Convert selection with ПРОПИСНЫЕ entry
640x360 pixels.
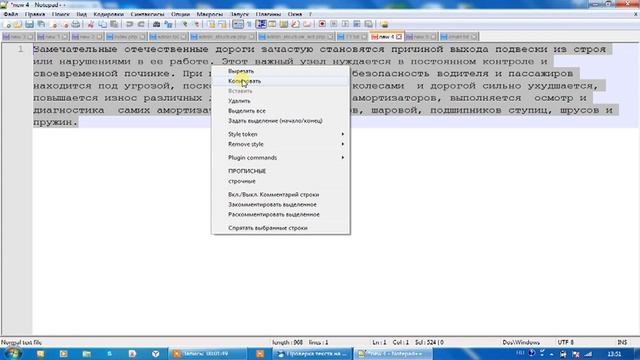point(281,171)
